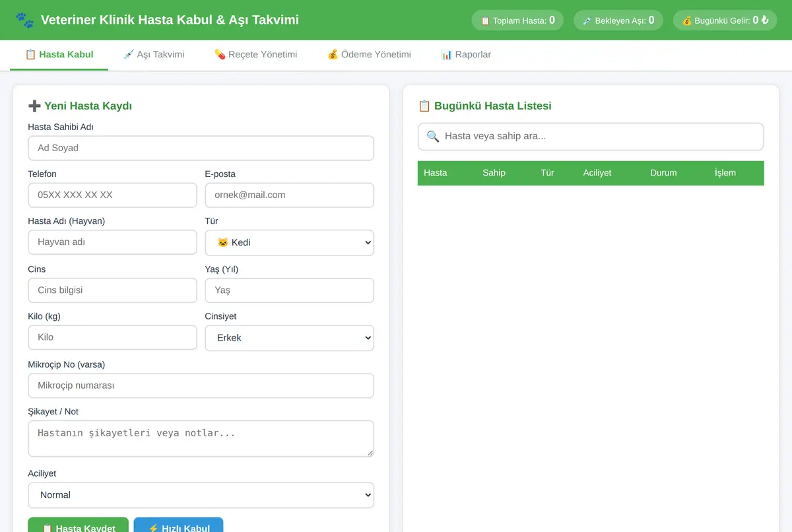792x532 pixels.
Task: Click the Bekleyen Aşı counter badge
Action: (618, 20)
